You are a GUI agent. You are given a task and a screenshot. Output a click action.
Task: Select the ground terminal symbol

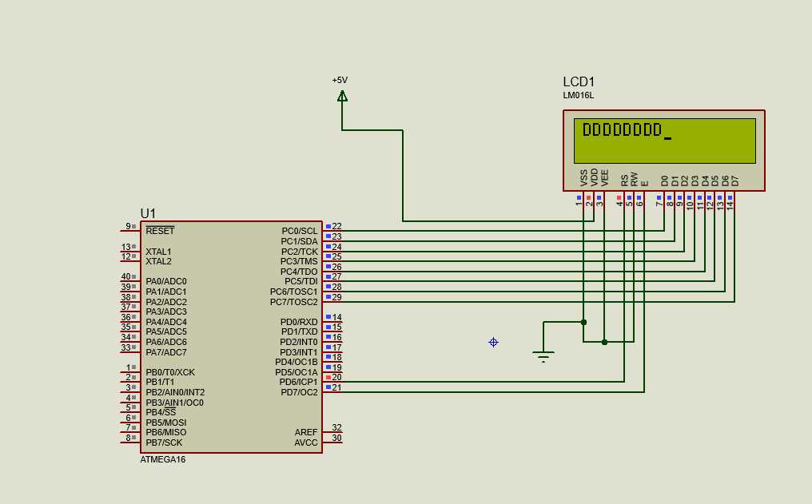[x=543, y=356]
